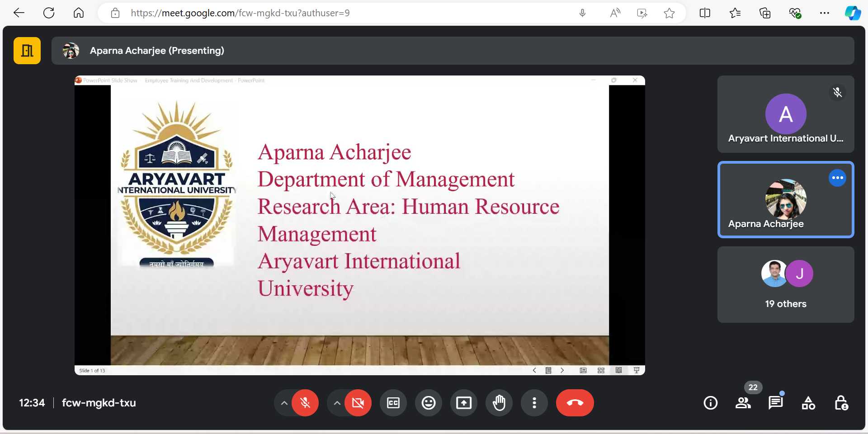
Task: Open Browser essentials heart icon
Action: pos(795,13)
